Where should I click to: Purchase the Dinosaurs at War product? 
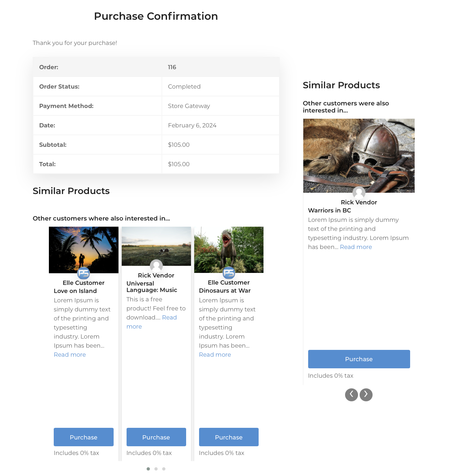(x=229, y=437)
